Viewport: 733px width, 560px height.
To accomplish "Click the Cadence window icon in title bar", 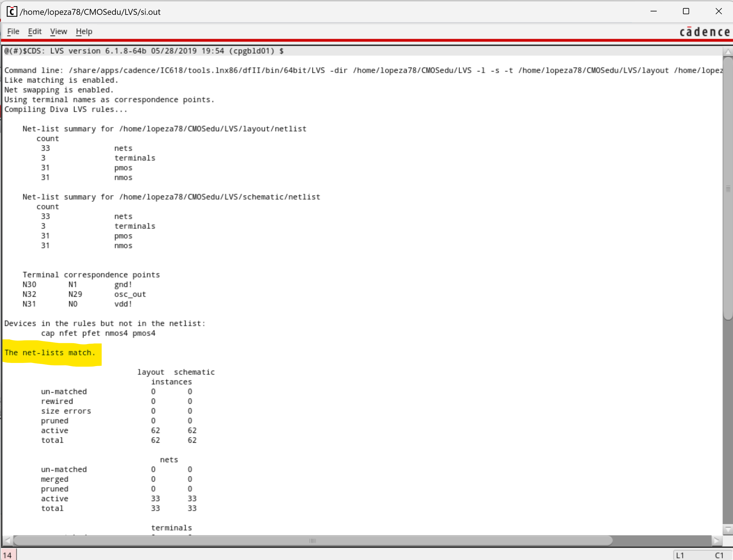I will 12,12.
